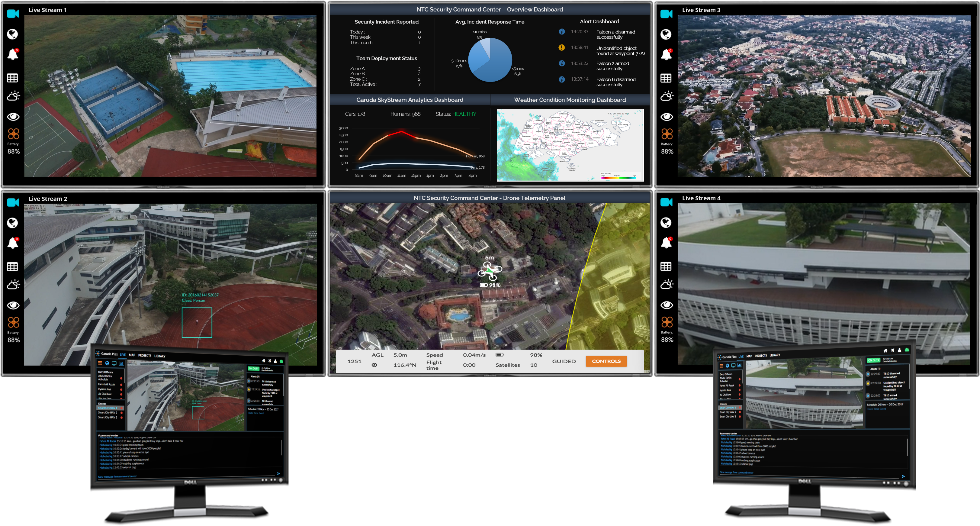Click home icon on left Dell monitor
This screenshot has height=526, width=980.
(263, 361)
